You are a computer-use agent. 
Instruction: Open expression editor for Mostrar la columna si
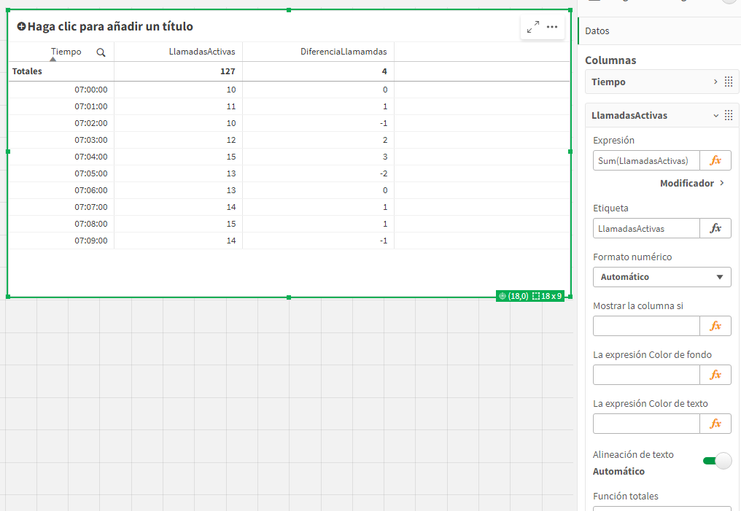point(715,326)
